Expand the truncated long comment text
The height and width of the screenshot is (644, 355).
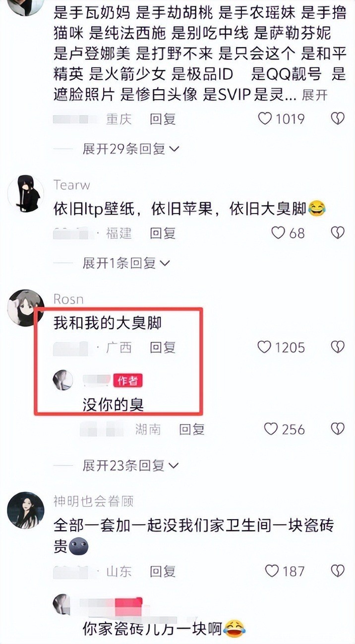314,95
